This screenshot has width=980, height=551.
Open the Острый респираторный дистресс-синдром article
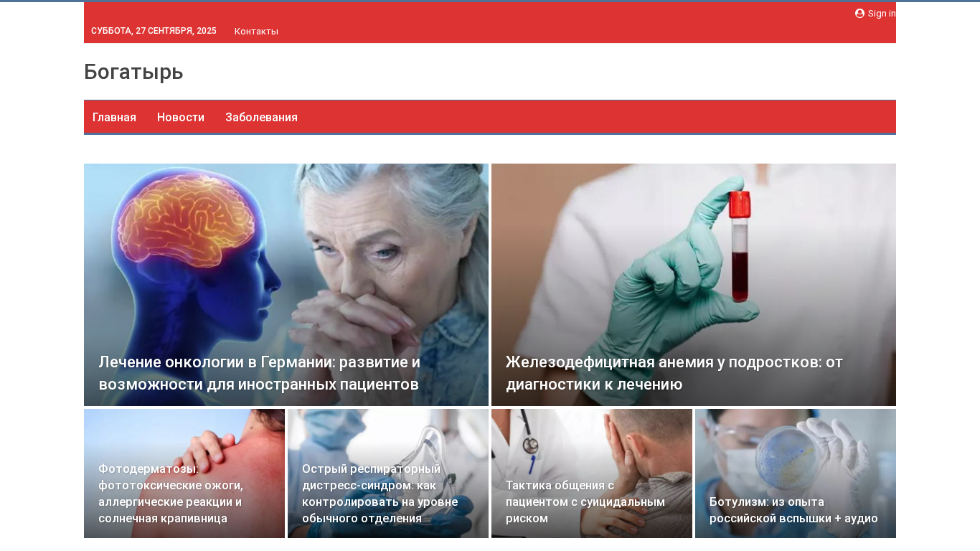(380, 493)
